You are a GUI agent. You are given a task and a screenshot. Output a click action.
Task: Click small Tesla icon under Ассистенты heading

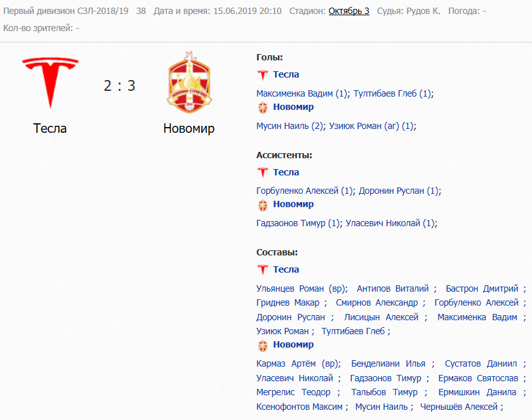pyautogui.click(x=263, y=172)
